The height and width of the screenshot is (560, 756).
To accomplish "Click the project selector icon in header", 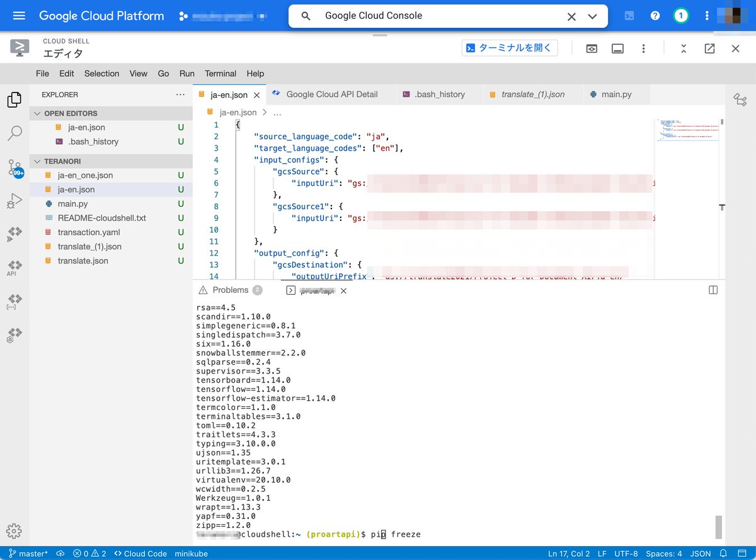I will tap(183, 16).
